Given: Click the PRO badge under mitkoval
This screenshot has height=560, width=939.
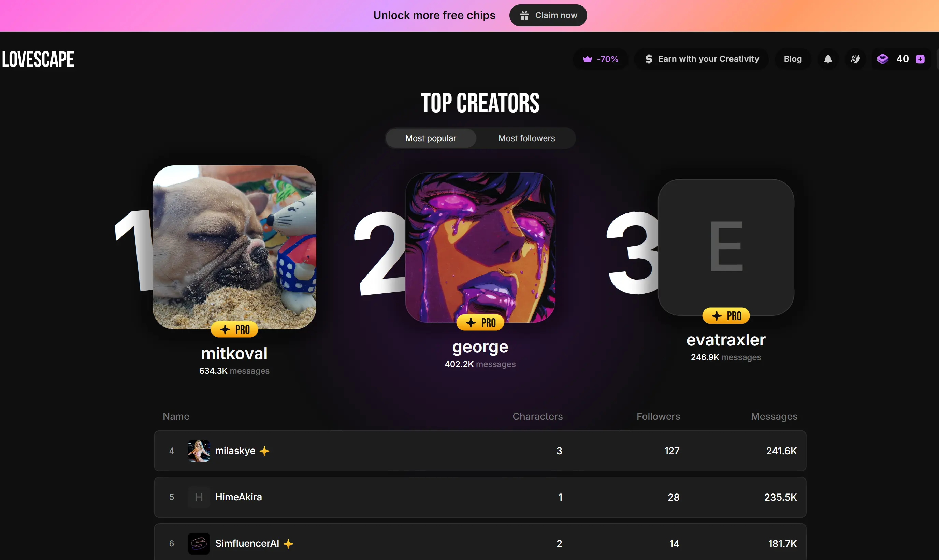Looking at the screenshot, I should (234, 329).
